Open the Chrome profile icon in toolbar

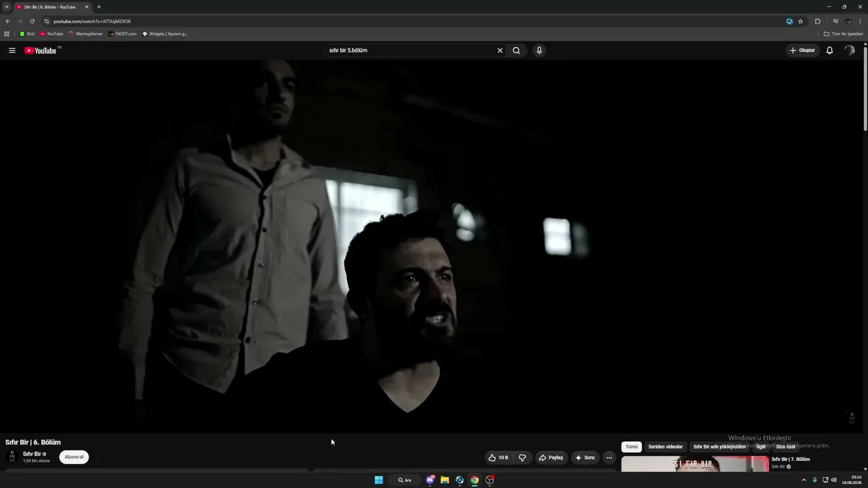(848, 21)
